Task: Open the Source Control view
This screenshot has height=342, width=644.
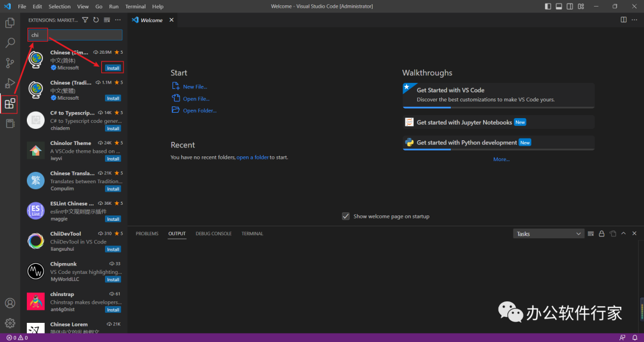Action: click(10, 63)
